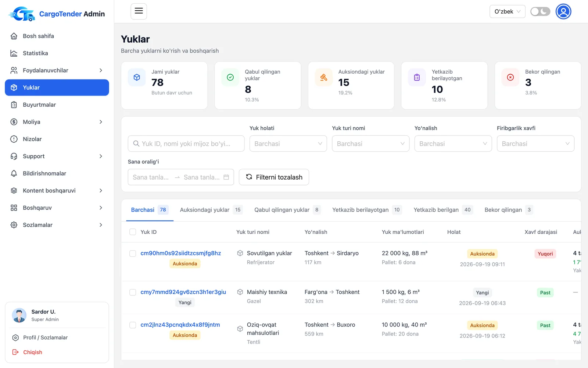
Task: Expand the Moliya sidebar menu
Action: point(57,122)
